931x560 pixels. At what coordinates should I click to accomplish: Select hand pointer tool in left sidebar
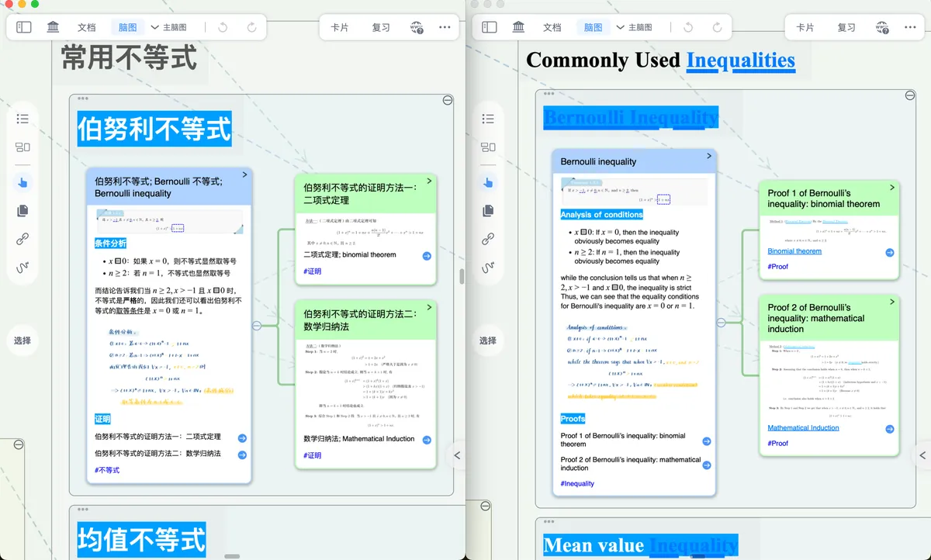pyautogui.click(x=22, y=182)
